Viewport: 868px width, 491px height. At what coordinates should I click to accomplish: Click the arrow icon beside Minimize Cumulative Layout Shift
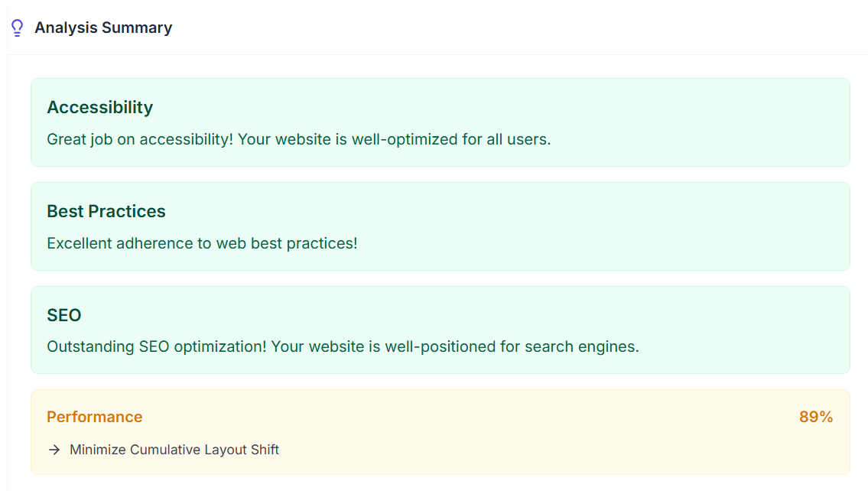(x=53, y=450)
